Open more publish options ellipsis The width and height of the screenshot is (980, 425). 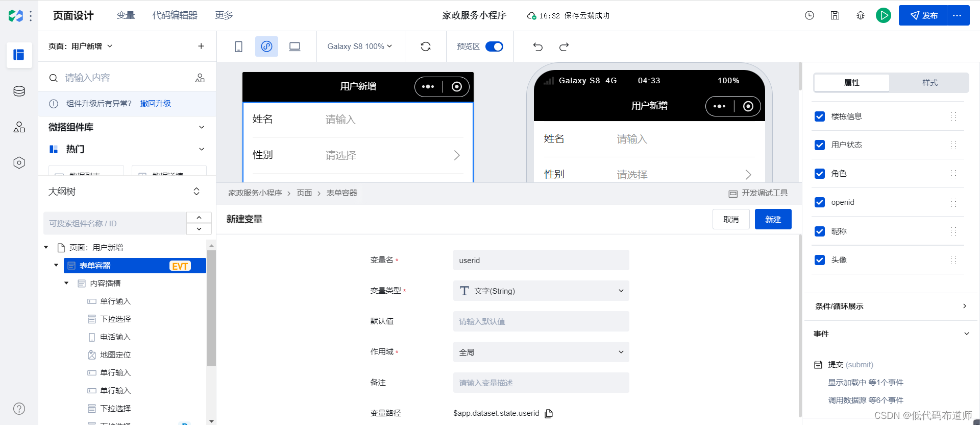pyautogui.click(x=958, y=15)
